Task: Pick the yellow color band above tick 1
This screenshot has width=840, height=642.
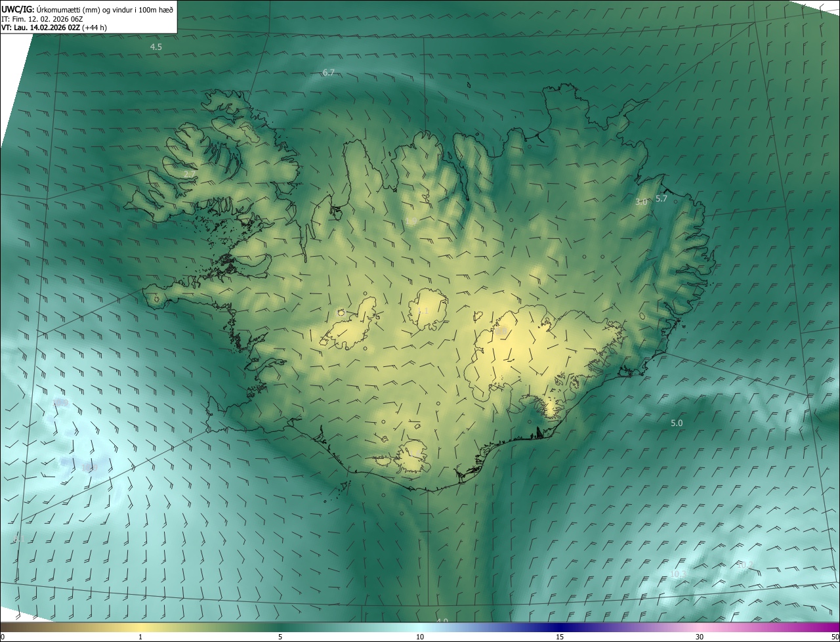Action: pyautogui.click(x=140, y=627)
